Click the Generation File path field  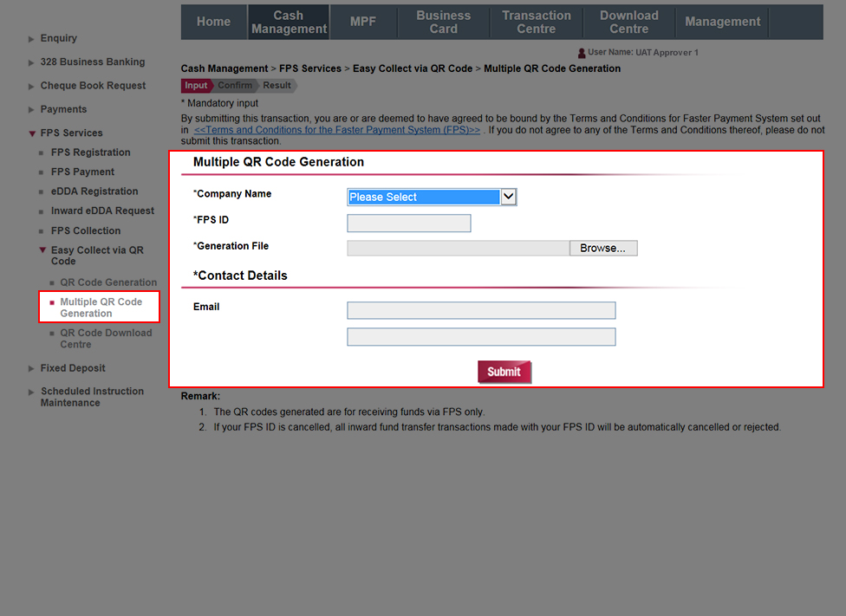pos(458,248)
